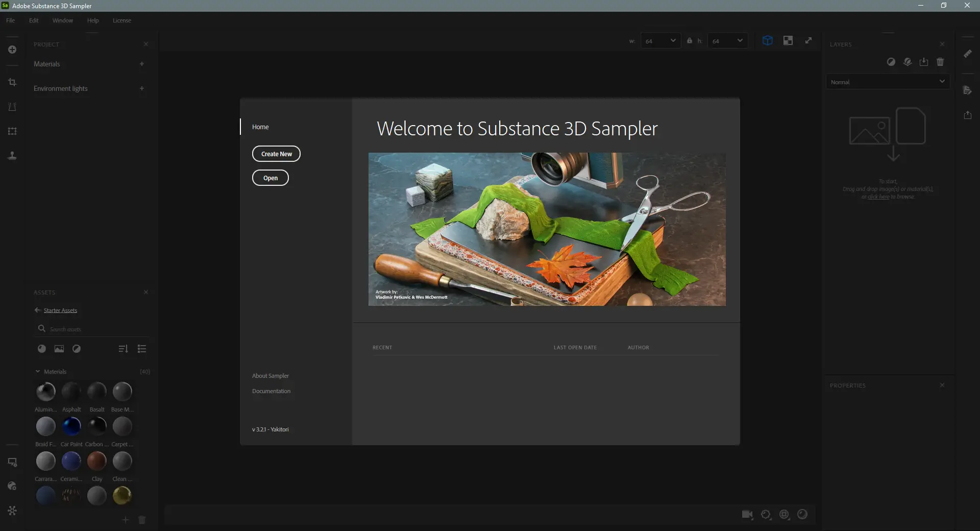Delete layer with the Layers trash icon

940,62
